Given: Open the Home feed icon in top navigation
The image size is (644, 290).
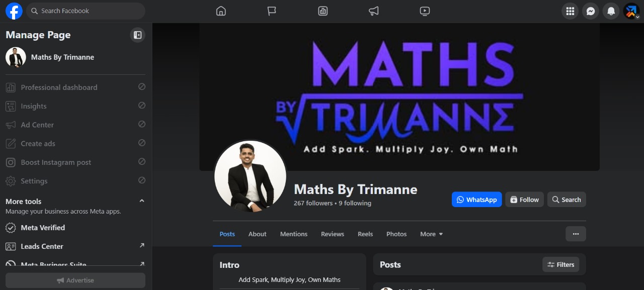Looking at the screenshot, I should pyautogui.click(x=220, y=11).
